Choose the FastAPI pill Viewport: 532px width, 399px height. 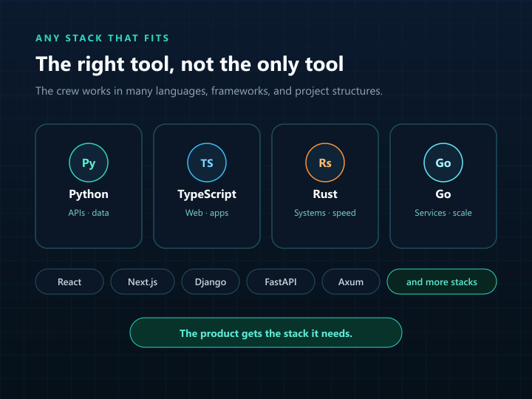click(x=281, y=282)
